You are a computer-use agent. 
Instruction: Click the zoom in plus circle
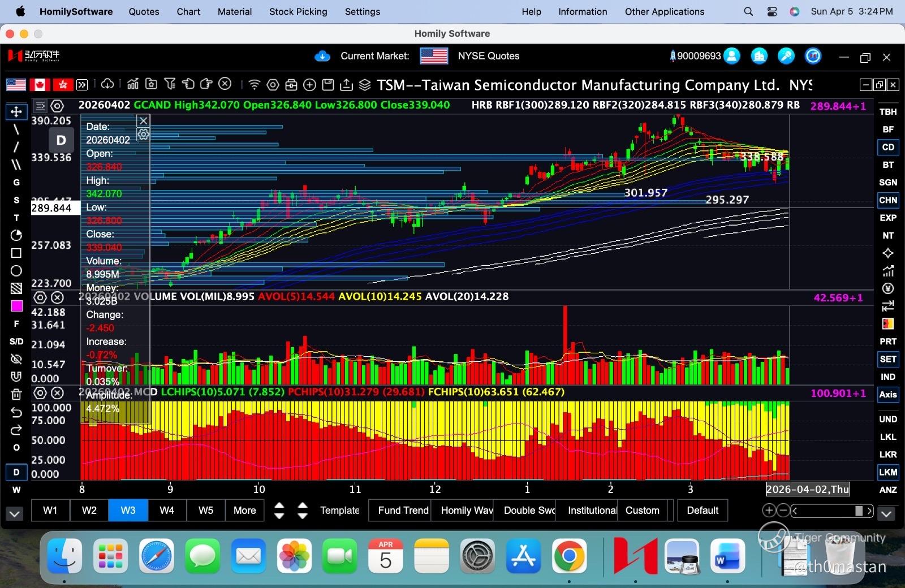(769, 511)
